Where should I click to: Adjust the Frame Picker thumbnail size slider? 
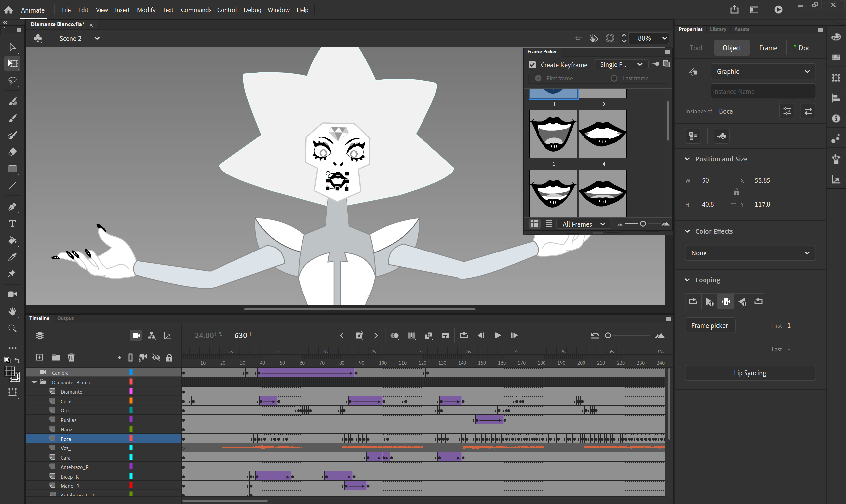pyautogui.click(x=643, y=224)
